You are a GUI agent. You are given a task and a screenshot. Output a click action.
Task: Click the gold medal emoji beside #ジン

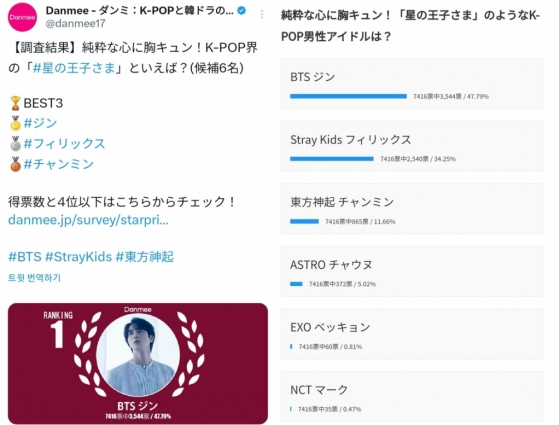[x=15, y=123]
